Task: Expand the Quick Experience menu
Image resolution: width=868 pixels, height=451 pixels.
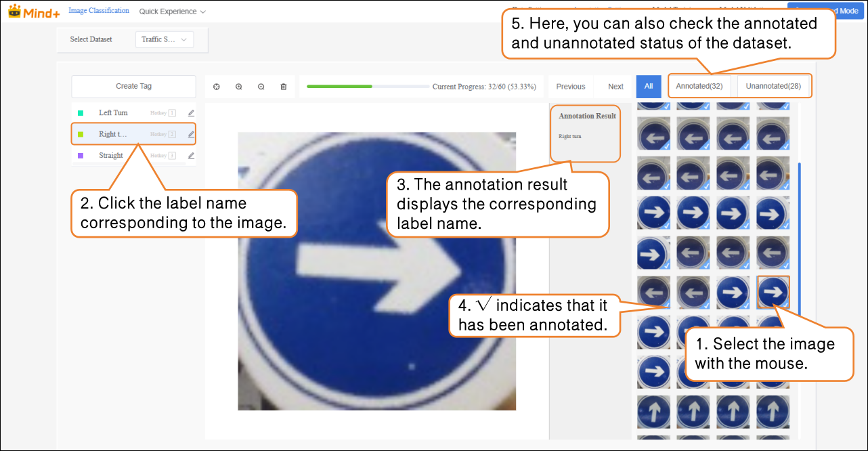Action: [172, 12]
